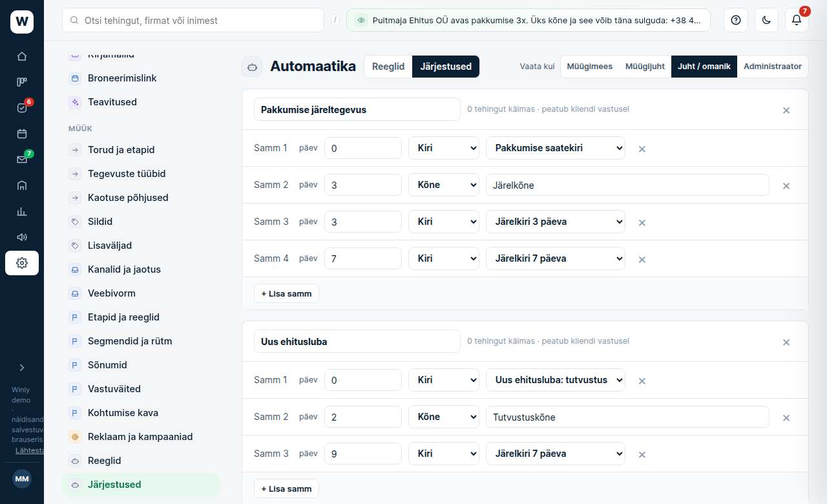This screenshot has width=827, height=504.
Task: Delete the Pakkumise järeltegevus sequence
Action: [x=786, y=110]
